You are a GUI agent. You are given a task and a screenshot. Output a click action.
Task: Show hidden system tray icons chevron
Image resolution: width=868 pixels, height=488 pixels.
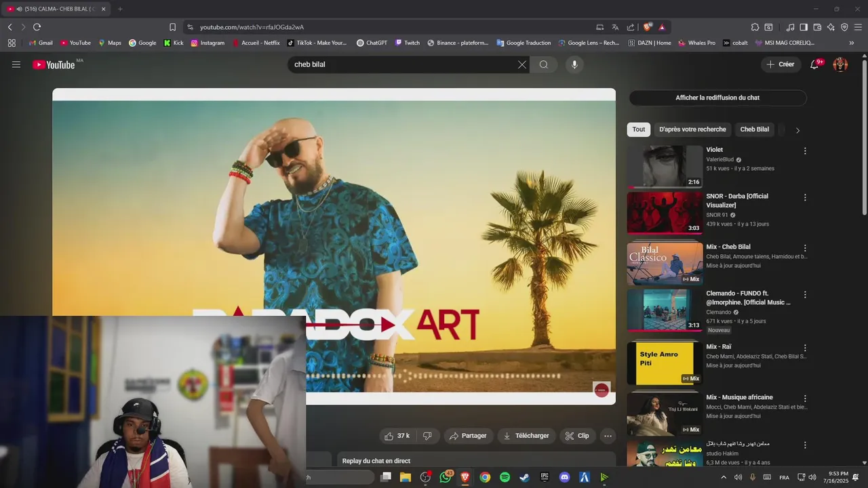point(724,477)
